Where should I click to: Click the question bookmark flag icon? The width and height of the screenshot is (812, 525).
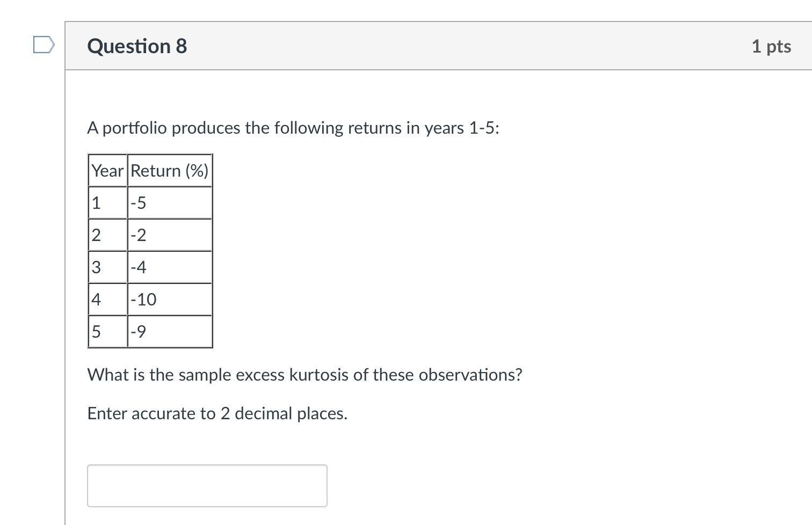click(x=44, y=46)
